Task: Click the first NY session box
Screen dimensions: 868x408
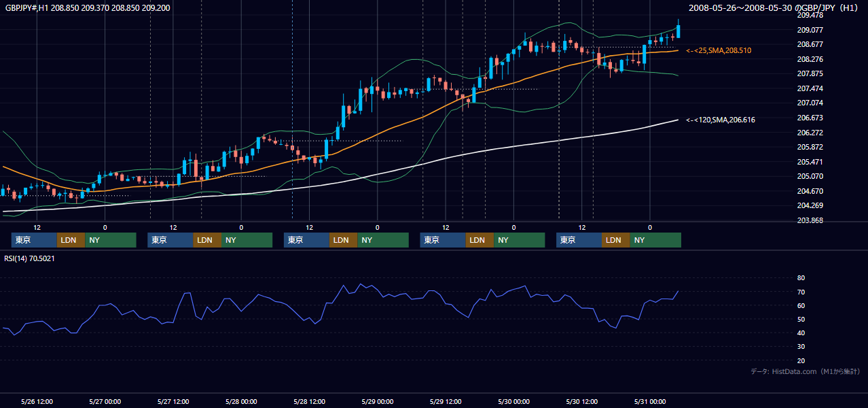Action: (111, 240)
